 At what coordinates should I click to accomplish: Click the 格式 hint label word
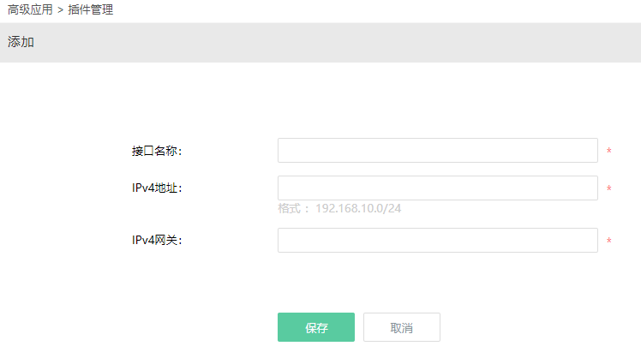point(290,208)
